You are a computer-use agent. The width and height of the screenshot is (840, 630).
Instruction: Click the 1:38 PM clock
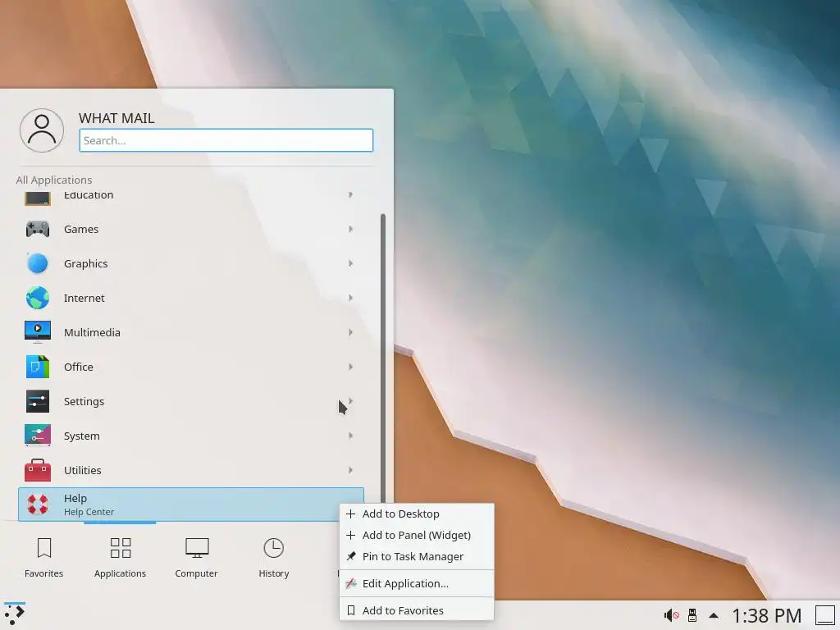point(767,615)
